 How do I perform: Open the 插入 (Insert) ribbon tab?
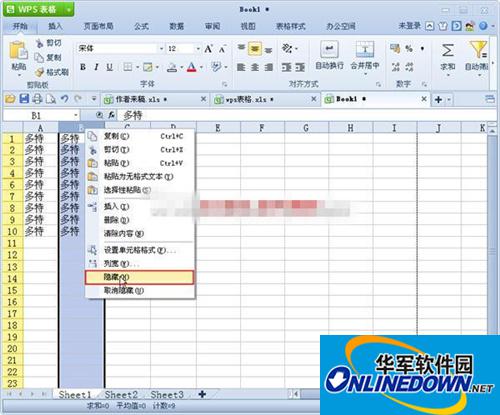pyautogui.click(x=55, y=26)
